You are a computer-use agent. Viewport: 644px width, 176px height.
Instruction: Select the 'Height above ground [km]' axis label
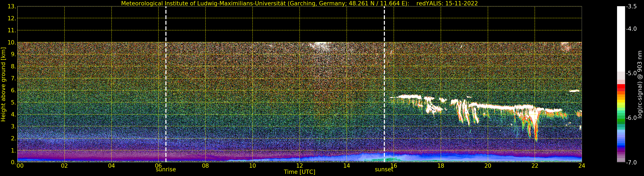coord(3,84)
